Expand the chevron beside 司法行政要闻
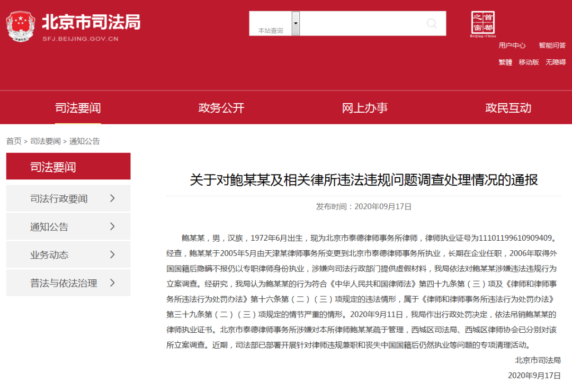This screenshot has width=572, height=392. tap(112, 198)
